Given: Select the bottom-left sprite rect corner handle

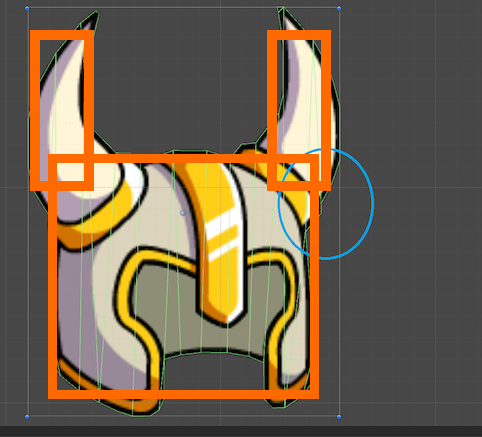Looking at the screenshot, I should pos(27,417).
